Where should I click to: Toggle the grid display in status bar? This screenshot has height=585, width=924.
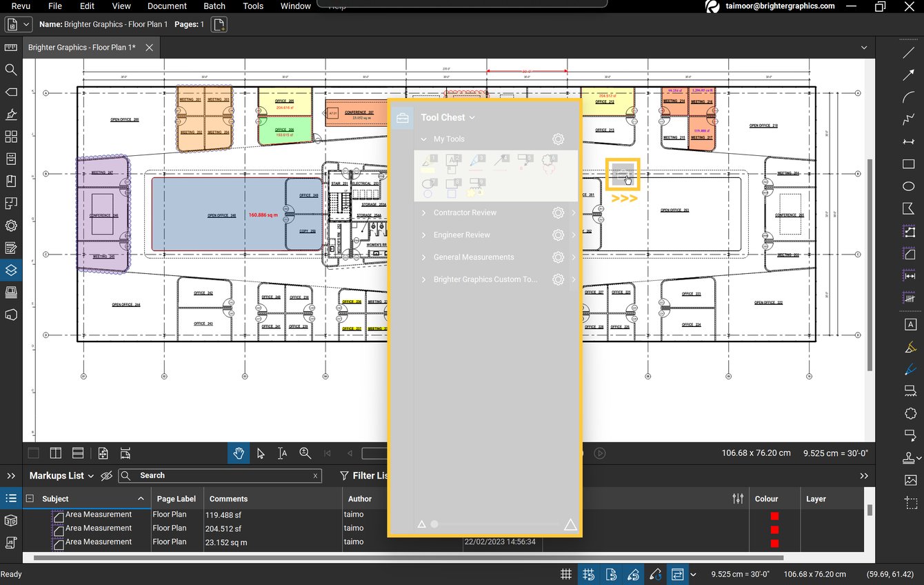[565, 574]
